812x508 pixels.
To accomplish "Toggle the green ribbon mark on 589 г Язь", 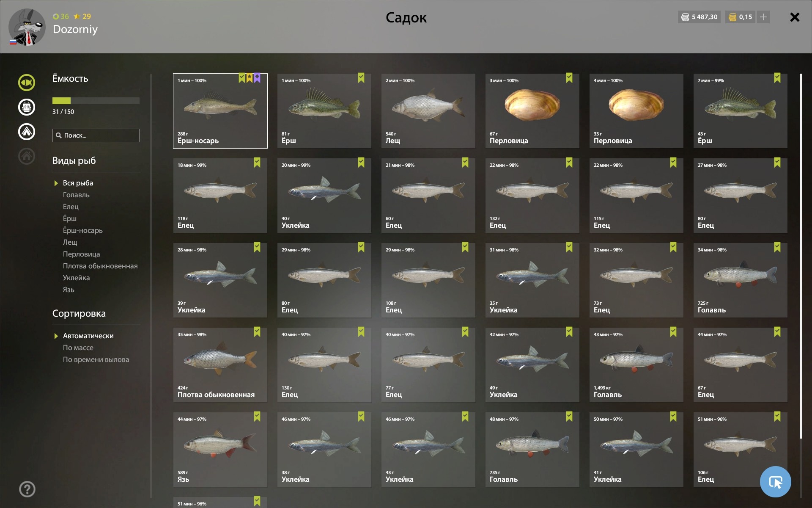I will (257, 417).
